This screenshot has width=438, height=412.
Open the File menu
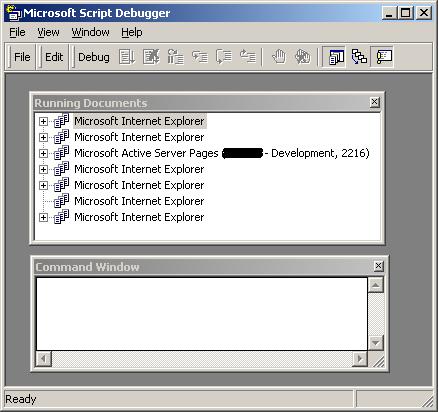tap(17, 32)
